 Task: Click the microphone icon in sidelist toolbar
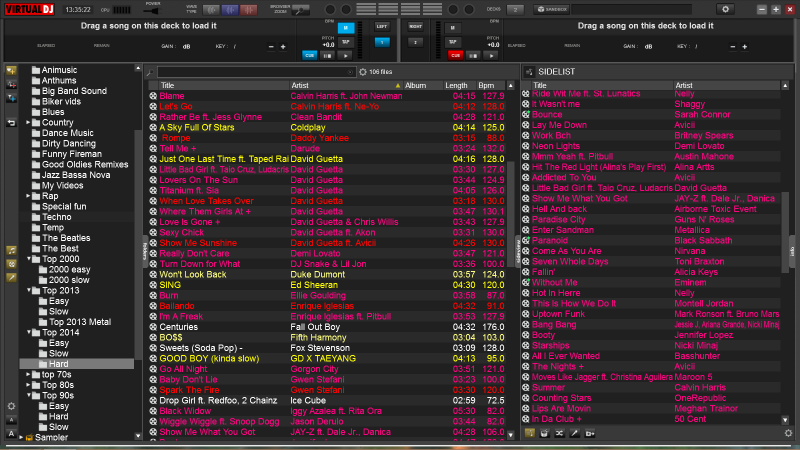point(574,433)
